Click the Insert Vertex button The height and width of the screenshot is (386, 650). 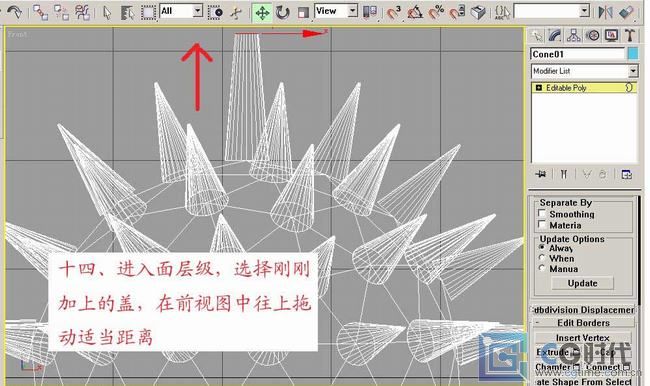582,338
